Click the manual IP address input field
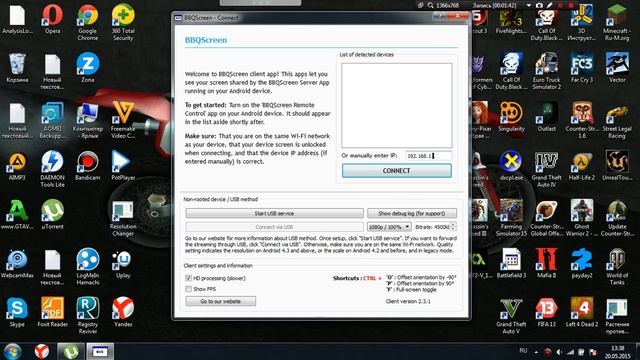 [x=429, y=156]
